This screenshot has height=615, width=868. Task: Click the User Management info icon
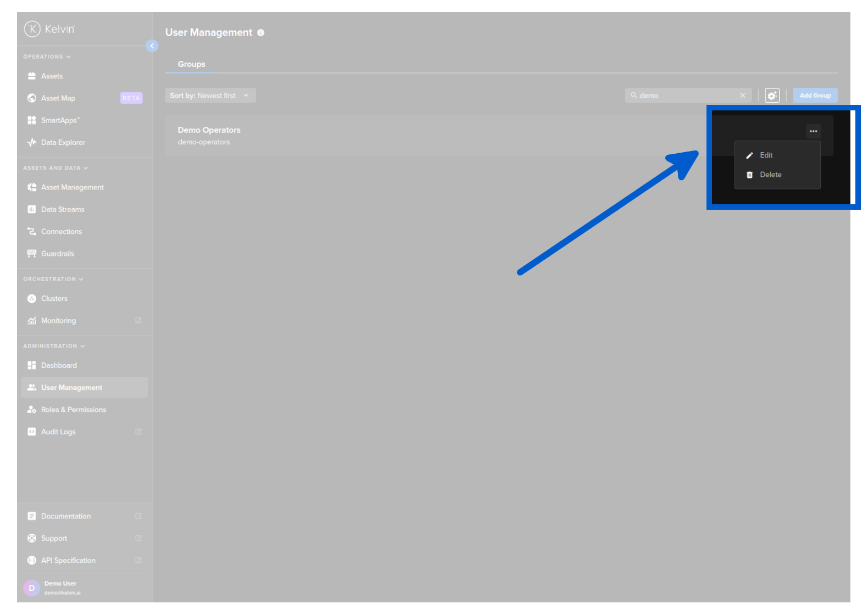[x=261, y=33]
